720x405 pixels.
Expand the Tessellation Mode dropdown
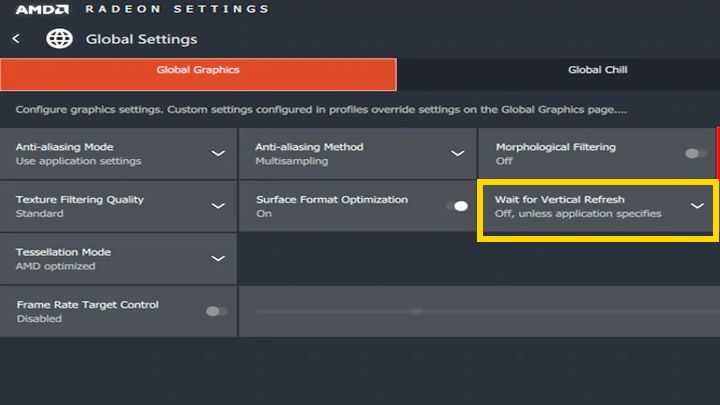pos(218,258)
